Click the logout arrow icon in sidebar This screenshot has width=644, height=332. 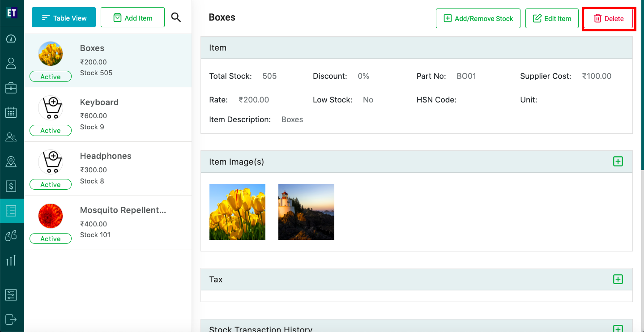[x=11, y=319]
